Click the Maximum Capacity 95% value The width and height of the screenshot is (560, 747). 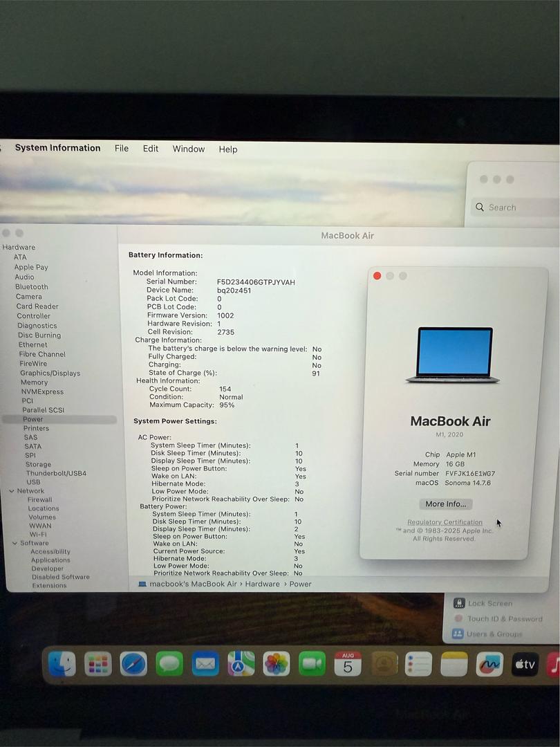point(227,405)
